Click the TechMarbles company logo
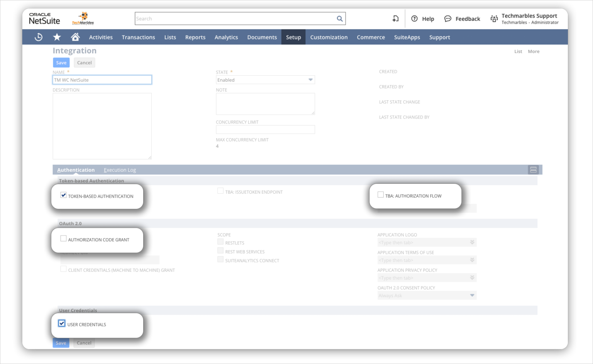 pyautogui.click(x=83, y=19)
